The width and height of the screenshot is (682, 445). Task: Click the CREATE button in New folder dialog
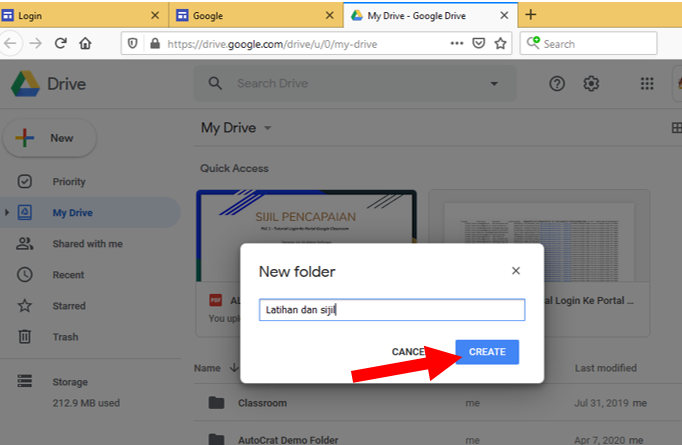(487, 351)
